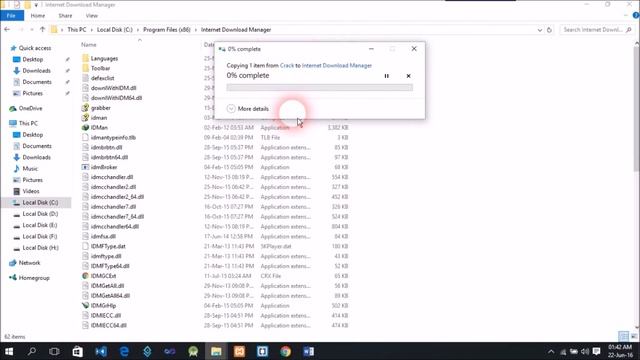The image size is (640, 360).
Task: Open Windows Store from taskbar
Action: point(77,351)
